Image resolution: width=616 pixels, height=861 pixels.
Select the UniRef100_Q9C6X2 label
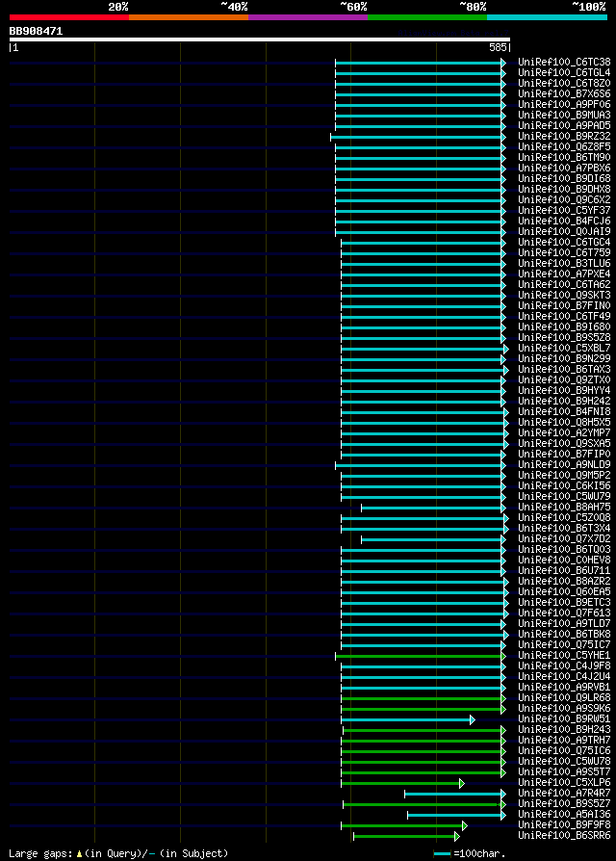(x=564, y=200)
